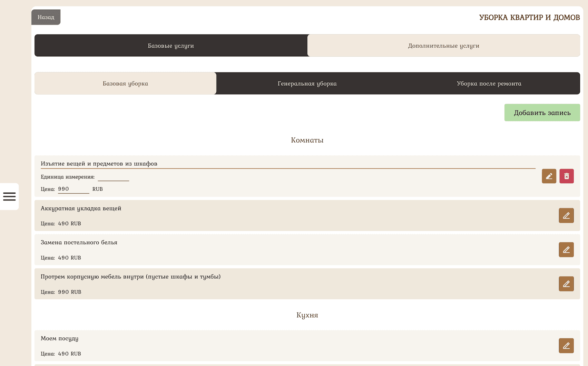Go back with the Назад button
This screenshot has width=588, height=366.
[46, 17]
